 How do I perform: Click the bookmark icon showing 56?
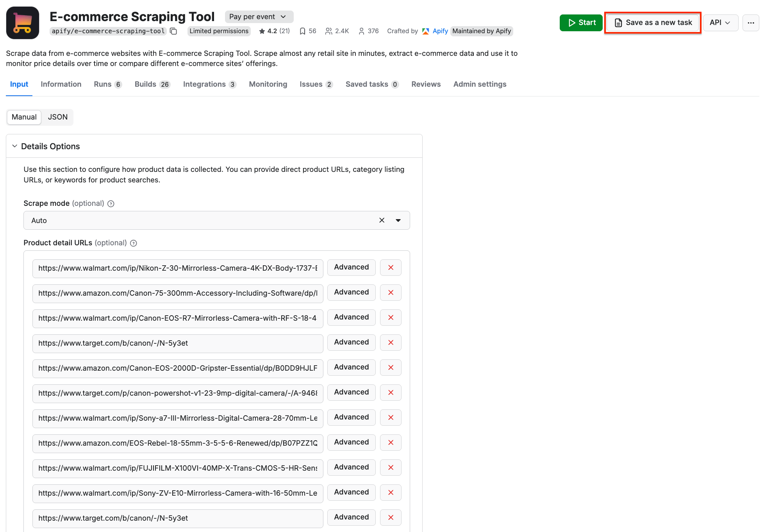click(x=303, y=31)
